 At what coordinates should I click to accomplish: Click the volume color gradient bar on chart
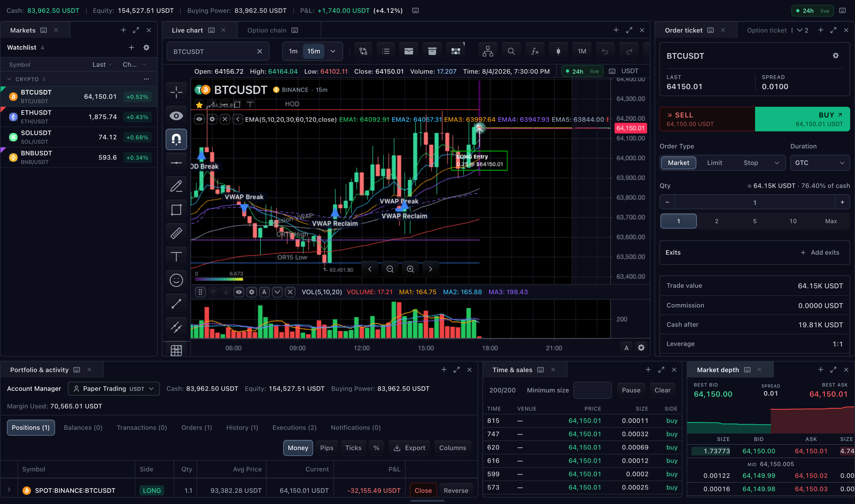219,279
